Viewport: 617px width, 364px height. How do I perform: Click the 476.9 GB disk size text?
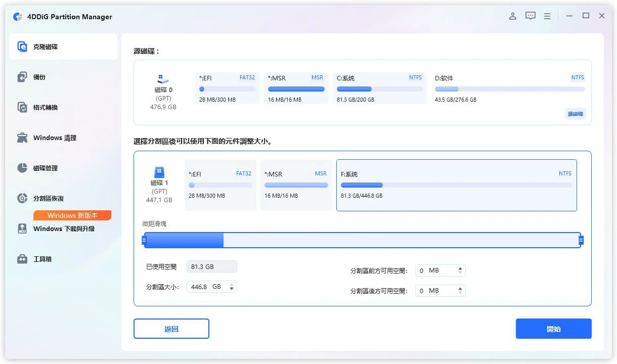click(163, 107)
